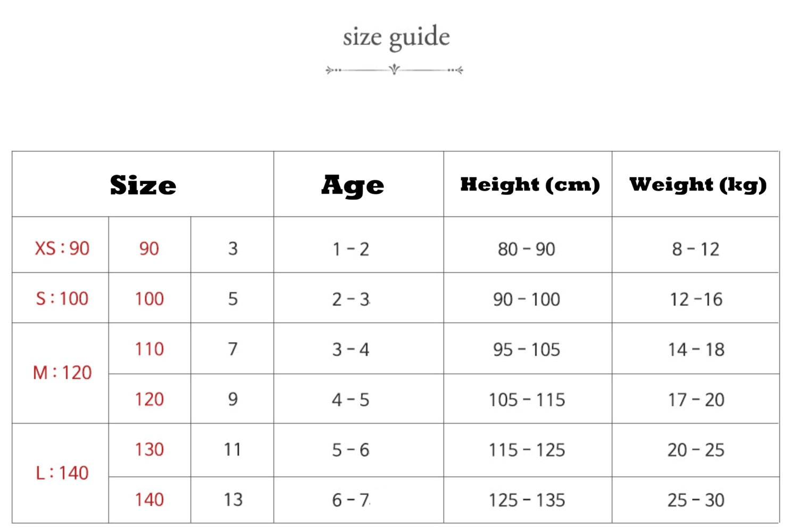The width and height of the screenshot is (792, 532).
Task: Select the "17 - 20" weight cell
Action: (x=696, y=400)
